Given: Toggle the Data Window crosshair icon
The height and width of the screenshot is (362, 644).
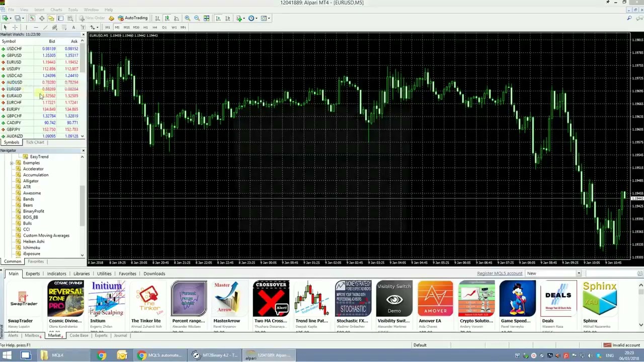Looking at the screenshot, I should click(42, 18).
